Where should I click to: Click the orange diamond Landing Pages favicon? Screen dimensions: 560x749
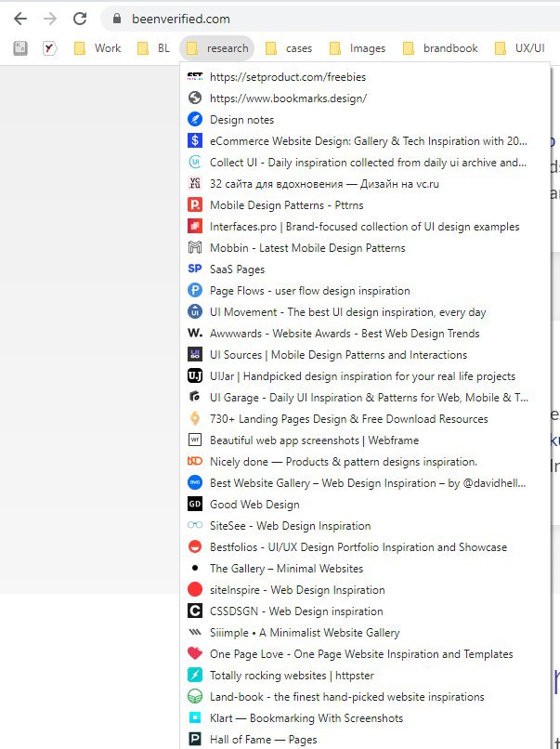(x=195, y=419)
